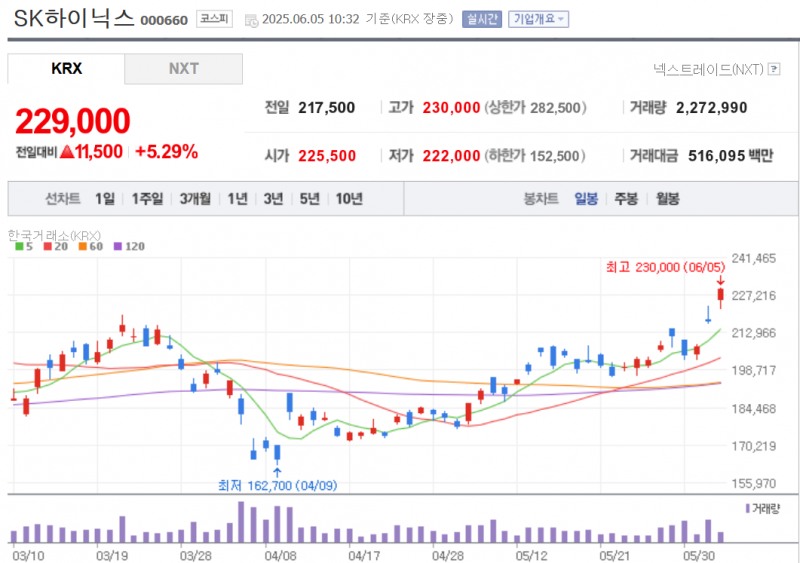Viewport: 800px width, 563px height.
Task: Select the 월봉 candle chart
Action: click(667, 199)
